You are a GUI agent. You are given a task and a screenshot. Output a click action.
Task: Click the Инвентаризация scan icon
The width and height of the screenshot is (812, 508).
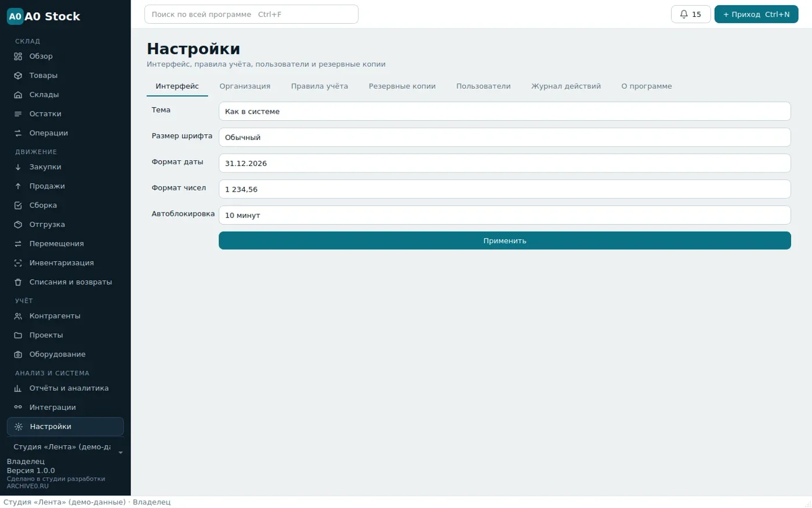coord(18,262)
